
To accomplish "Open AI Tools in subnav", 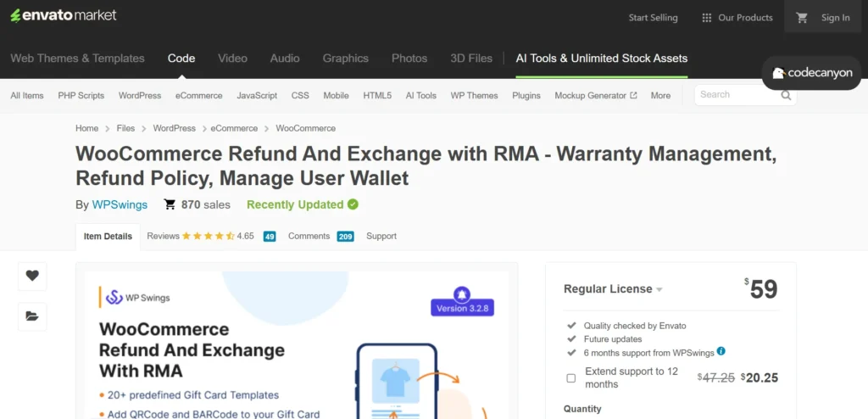I will (420, 95).
